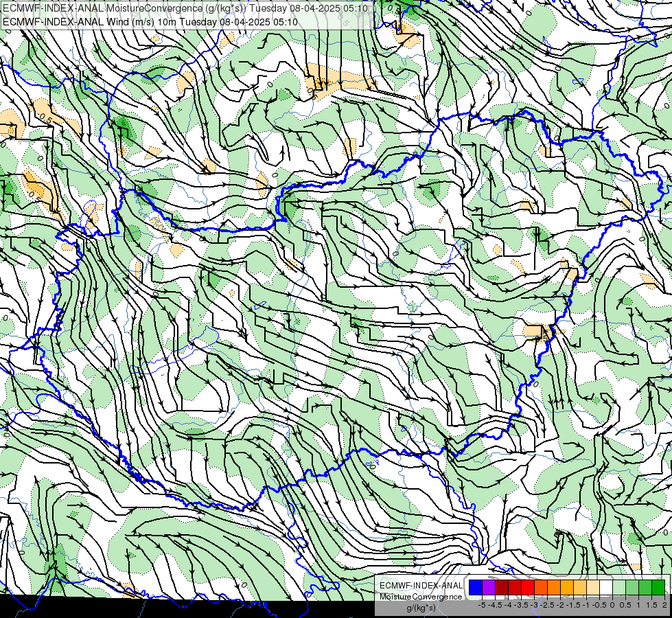Click the g/(kg*s) unit label in legend

pyautogui.click(x=421, y=608)
